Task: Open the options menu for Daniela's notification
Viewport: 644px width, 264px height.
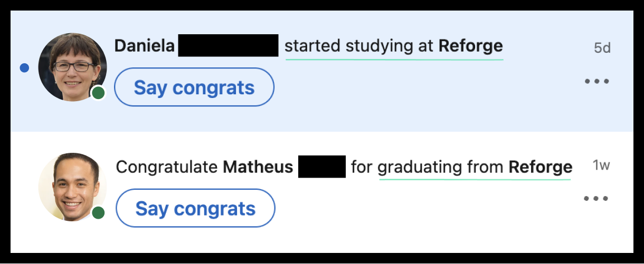Action: tap(597, 81)
